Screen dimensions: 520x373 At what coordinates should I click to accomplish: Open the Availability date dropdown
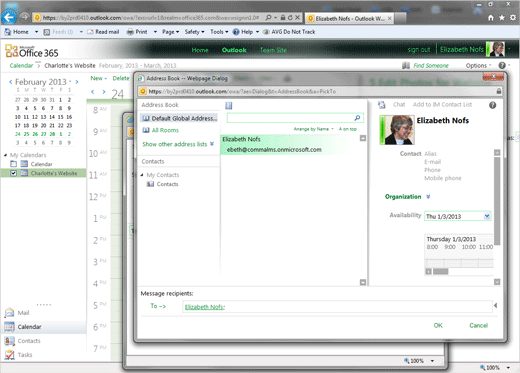487,216
